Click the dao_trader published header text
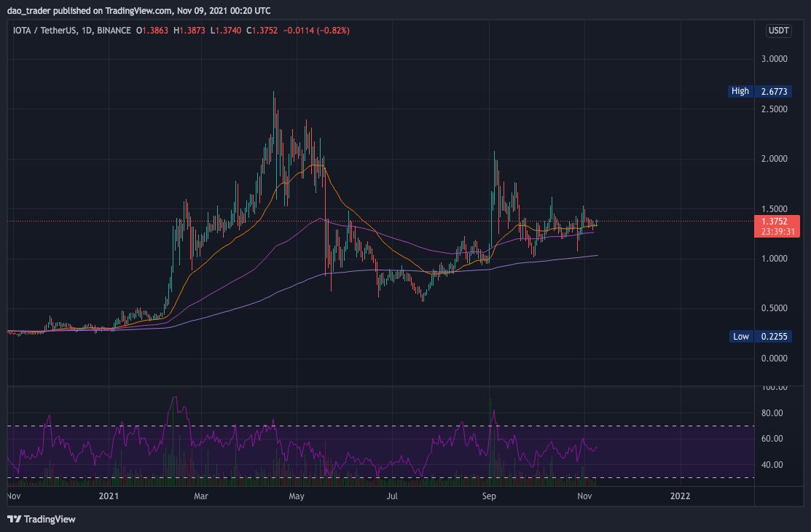Screen dimensions: 811x532 coord(138,10)
